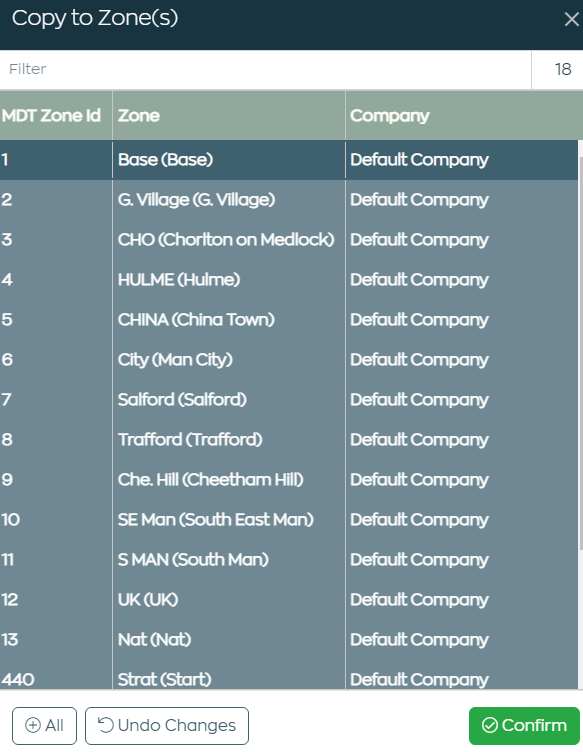Select the Che. Hill (Cheetham Hill) row
The image size is (583, 752).
(289, 479)
